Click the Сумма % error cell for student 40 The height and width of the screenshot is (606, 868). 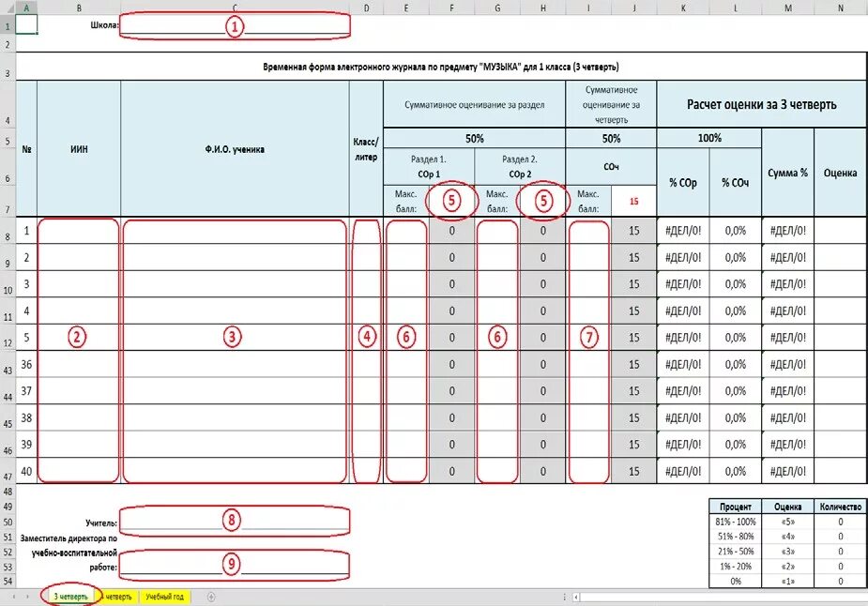coord(787,472)
